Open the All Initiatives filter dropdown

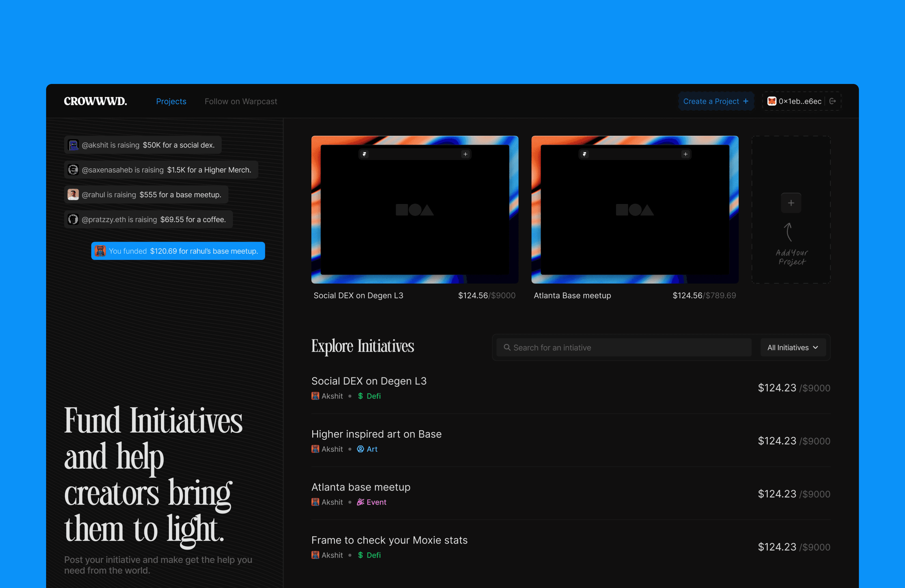point(793,347)
